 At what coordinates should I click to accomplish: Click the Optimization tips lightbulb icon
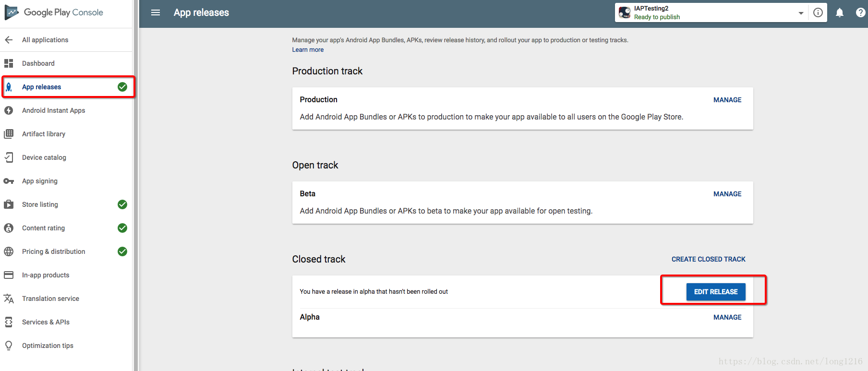click(9, 346)
